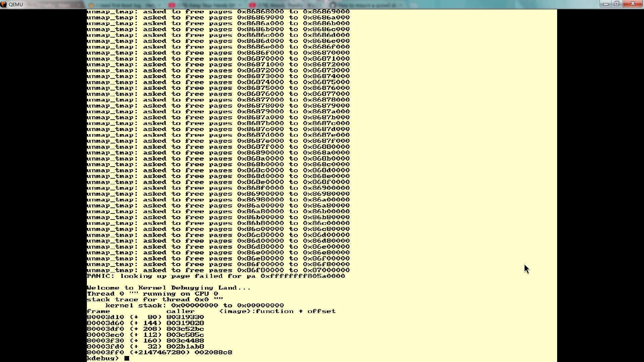Image resolution: width=644 pixels, height=362 pixels.
Task: Click the Thread 0 running on CPU 0 line
Action: (152, 294)
